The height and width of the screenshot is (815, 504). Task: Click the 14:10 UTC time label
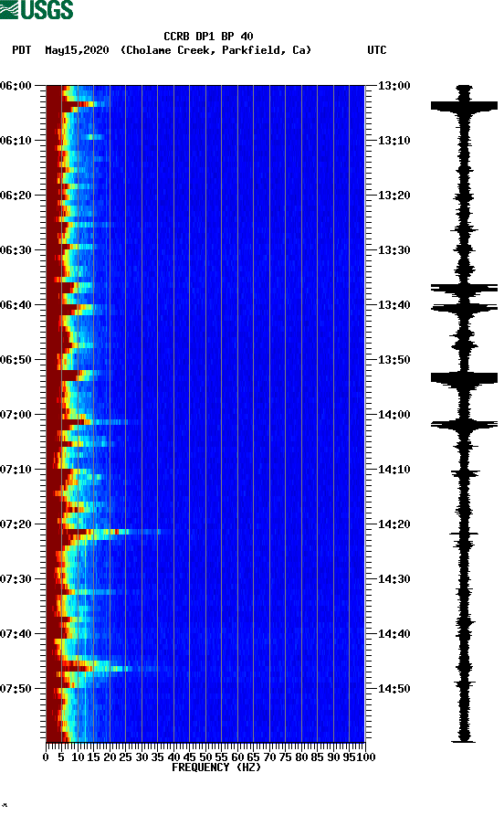[394, 470]
